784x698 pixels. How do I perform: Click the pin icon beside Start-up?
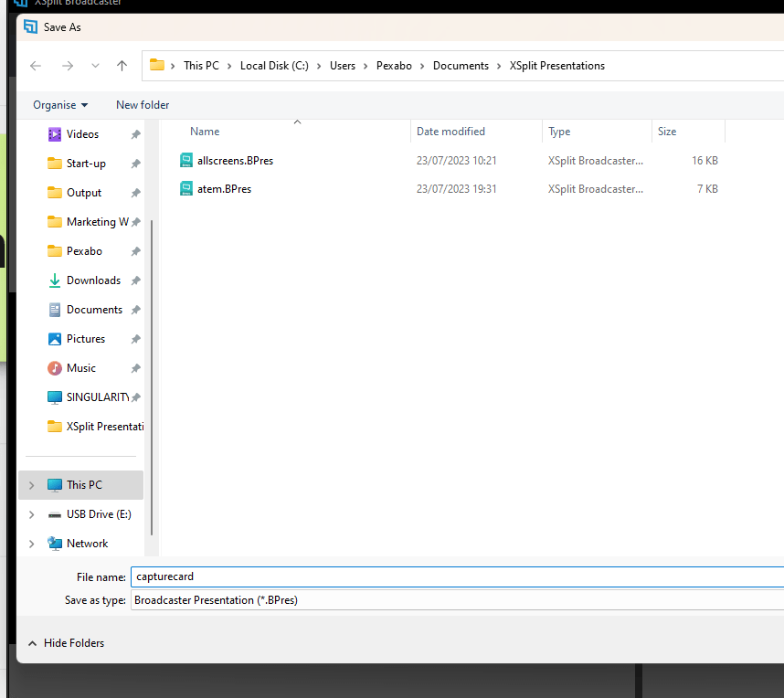click(x=135, y=164)
